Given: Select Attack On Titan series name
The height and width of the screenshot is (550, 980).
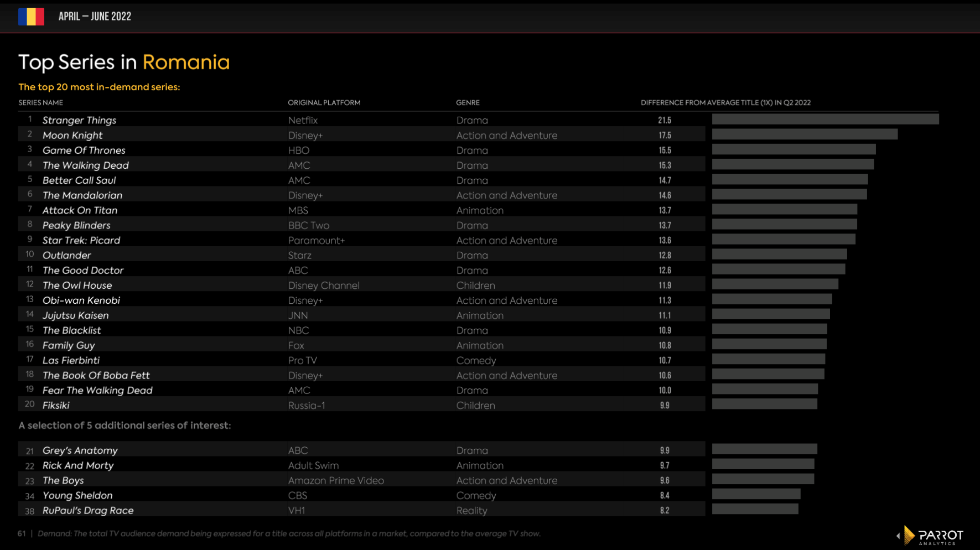Looking at the screenshot, I should [80, 210].
